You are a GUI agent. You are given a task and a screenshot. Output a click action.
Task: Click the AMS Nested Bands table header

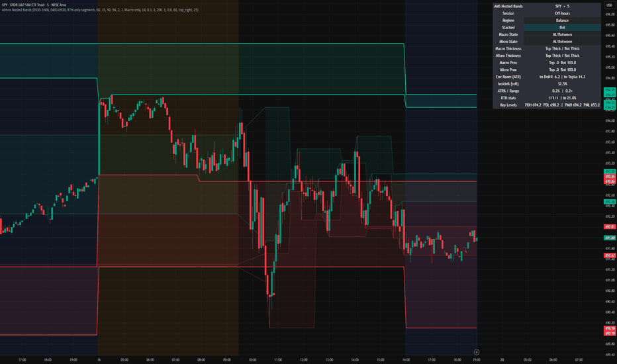[508, 7]
